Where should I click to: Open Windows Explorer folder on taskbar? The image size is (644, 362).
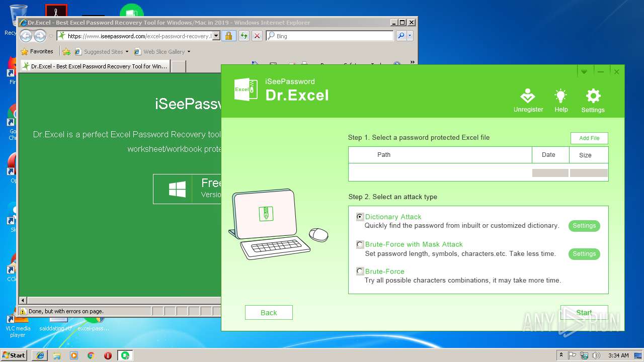(x=57, y=355)
